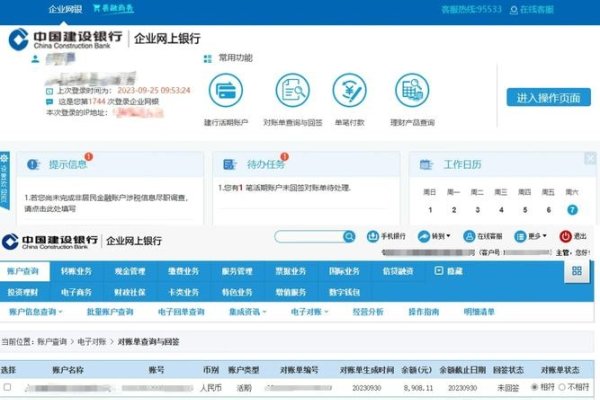Open the settings gear side tab on the left edge
The width and height of the screenshot is (600, 400).
[x=5, y=181]
